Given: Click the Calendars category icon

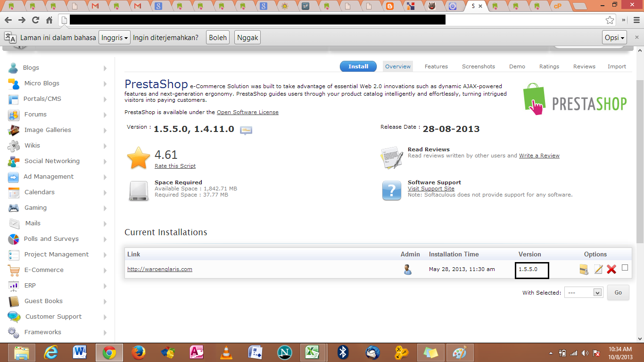Looking at the screenshot, I should (x=14, y=192).
